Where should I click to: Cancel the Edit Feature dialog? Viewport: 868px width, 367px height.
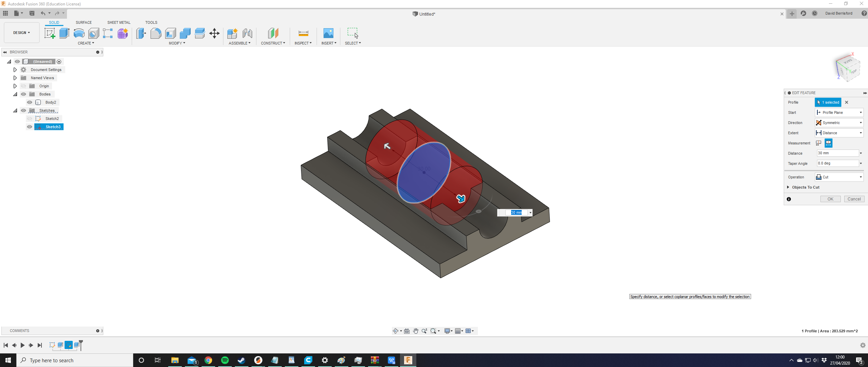pyautogui.click(x=854, y=199)
